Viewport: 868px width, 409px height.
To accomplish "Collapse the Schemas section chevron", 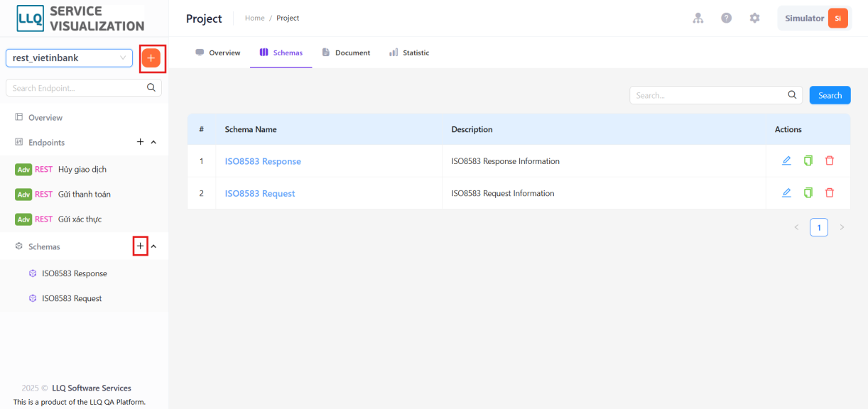I will click(x=153, y=246).
